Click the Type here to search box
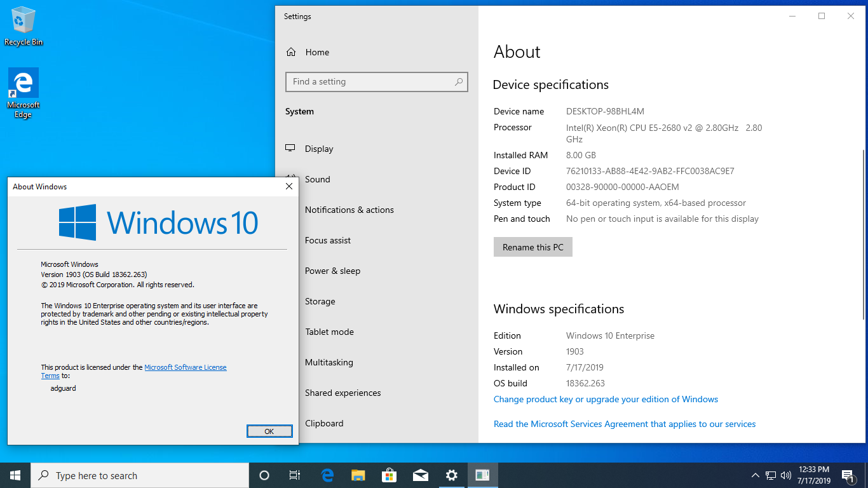The height and width of the screenshot is (488, 868). click(x=140, y=475)
